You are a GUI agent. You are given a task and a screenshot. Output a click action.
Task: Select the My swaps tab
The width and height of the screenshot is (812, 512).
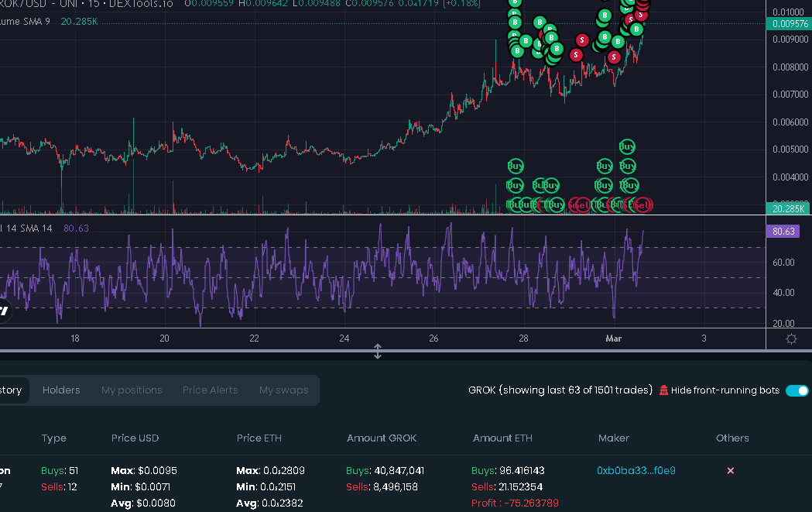(x=284, y=390)
